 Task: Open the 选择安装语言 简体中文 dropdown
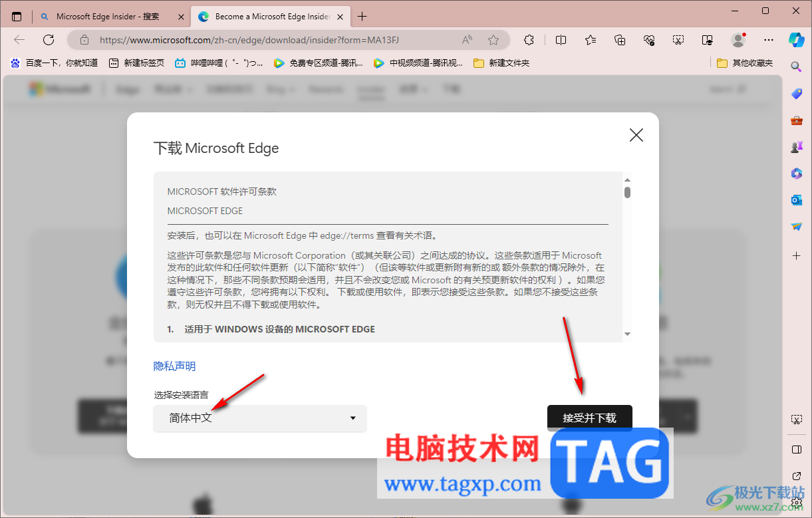tap(260, 418)
